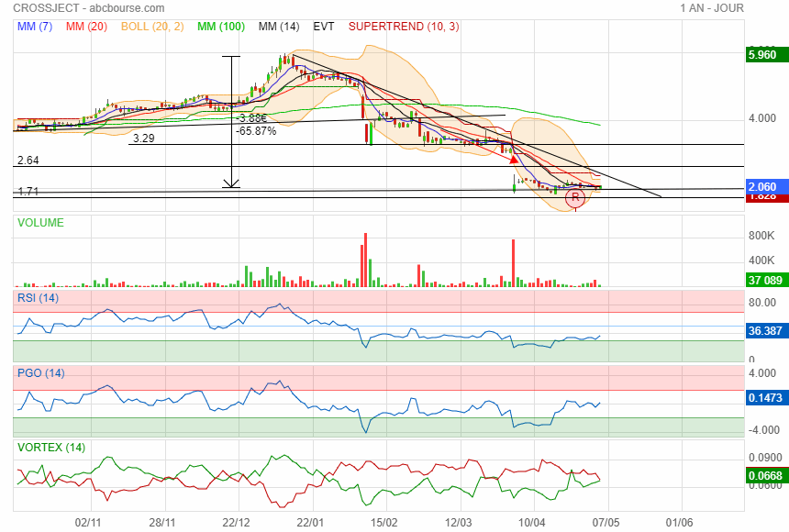Screen dimensions: 789x532
Task: Click the 2.64 horizontal level label
Action: pyautogui.click(x=28, y=161)
